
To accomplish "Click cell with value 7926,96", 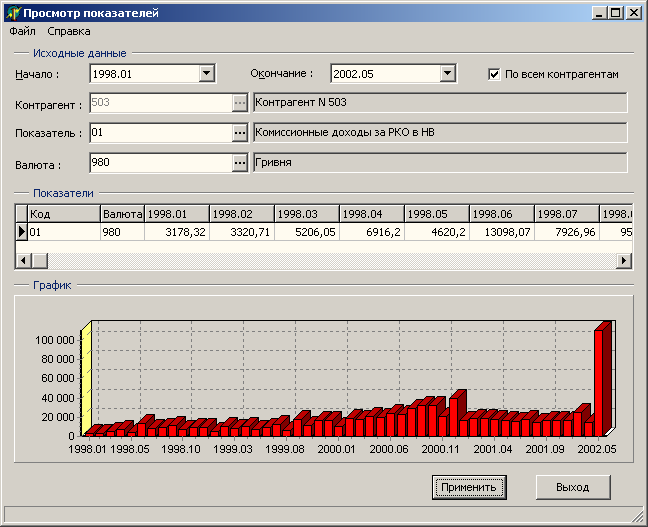I will [x=567, y=232].
